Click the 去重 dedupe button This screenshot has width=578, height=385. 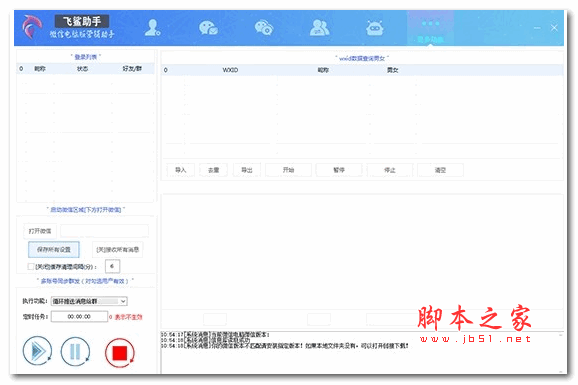213,170
